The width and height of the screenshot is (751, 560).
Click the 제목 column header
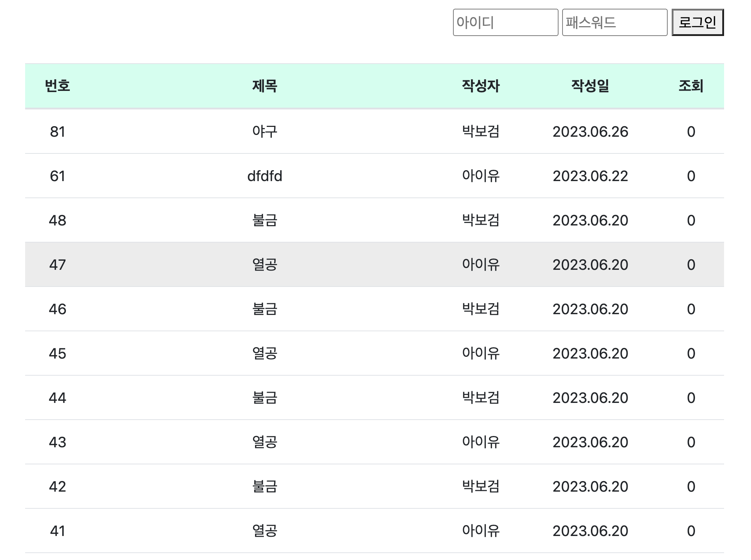pos(265,86)
